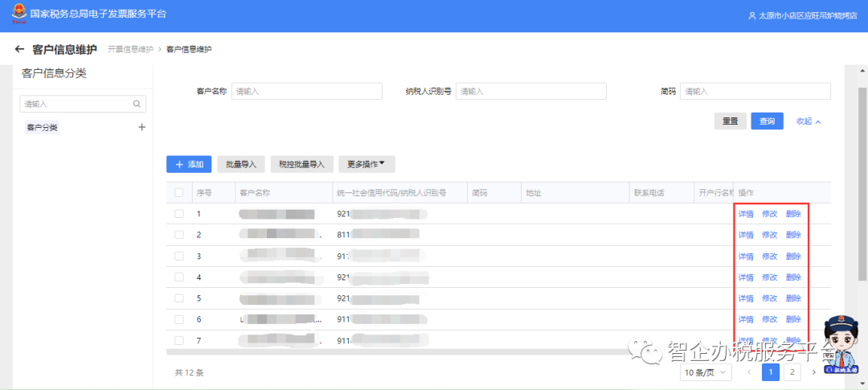The width and height of the screenshot is (868, 390).
Task: Go to next page arrow
Action: [x=813, y=372]
